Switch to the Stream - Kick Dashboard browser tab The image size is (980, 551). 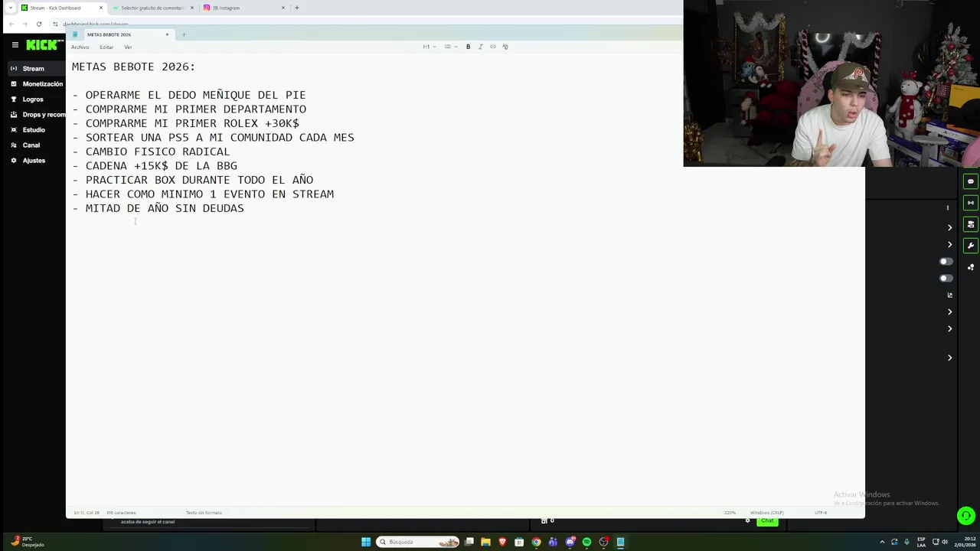tap(61, 8)
